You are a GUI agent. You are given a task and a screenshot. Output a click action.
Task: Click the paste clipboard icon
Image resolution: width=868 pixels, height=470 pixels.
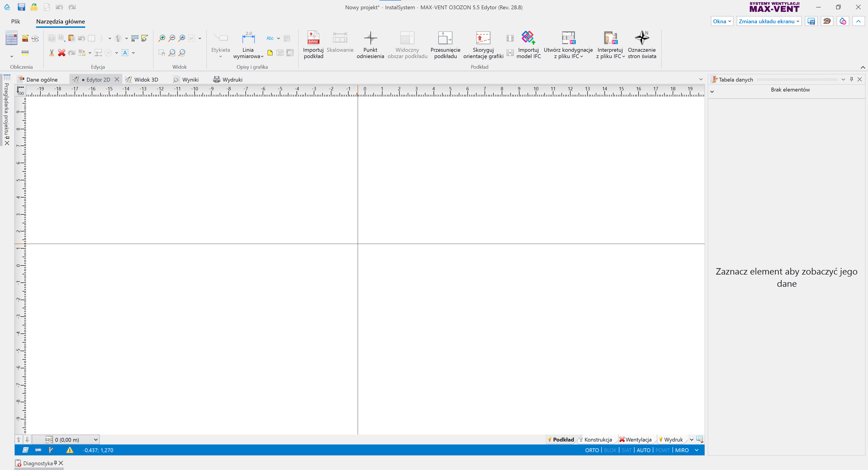coord(71,38)
